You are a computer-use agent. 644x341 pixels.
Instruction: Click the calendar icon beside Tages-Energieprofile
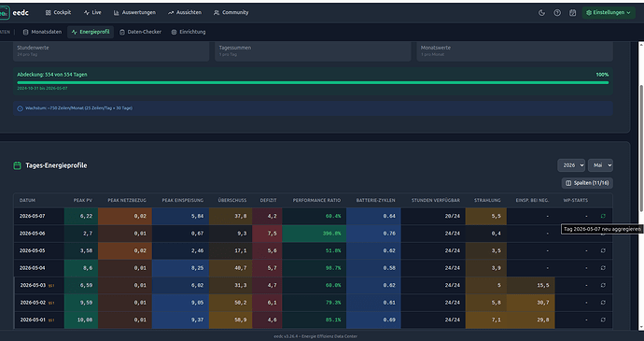pos(17,165)
